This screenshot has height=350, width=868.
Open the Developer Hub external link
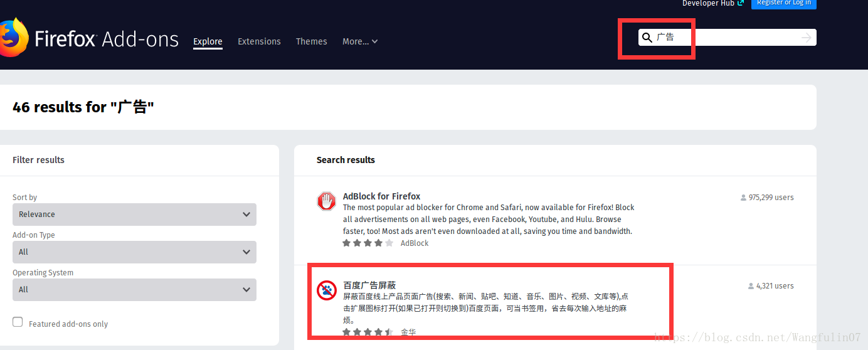(x=713, y=3)
